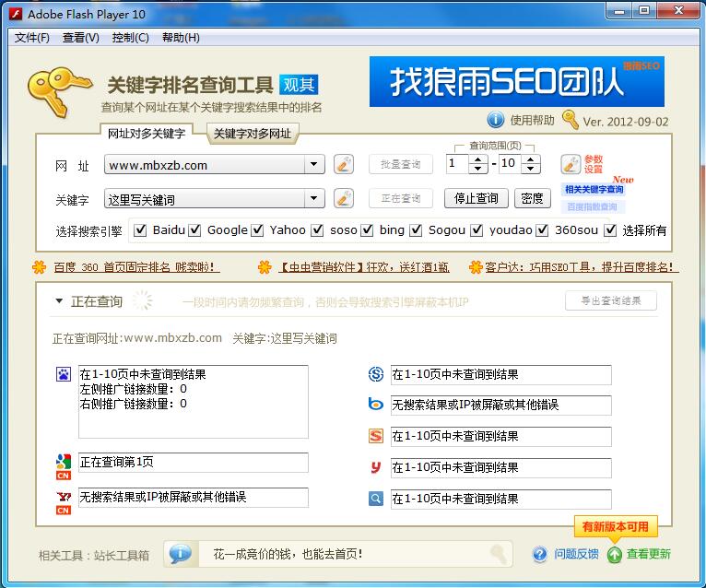
Task: Click the 找狼雨SEO团队 banner ad
Action: (x=516, y=82)
